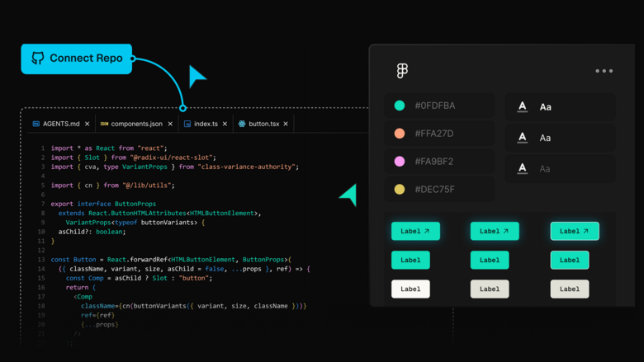Switch to the AGENTS.md tab
This screenshot has height=362, width=644.
(61, 124)
